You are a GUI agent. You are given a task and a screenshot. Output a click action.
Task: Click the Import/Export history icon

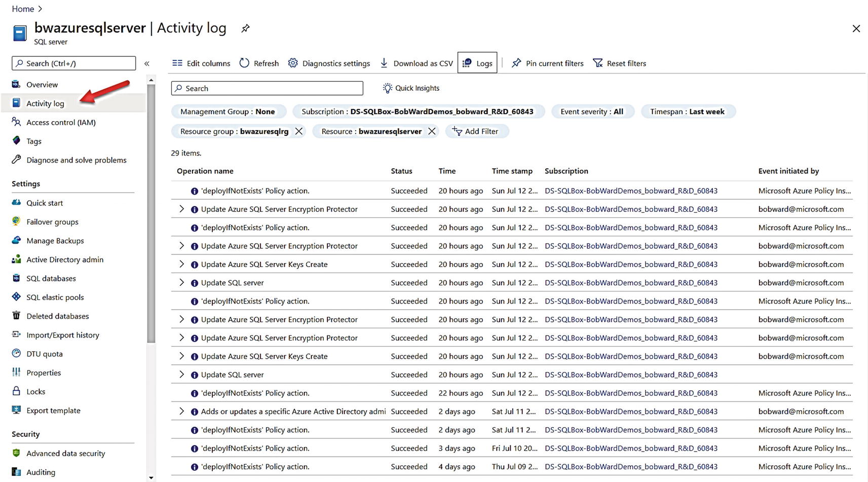pos(16,335)
